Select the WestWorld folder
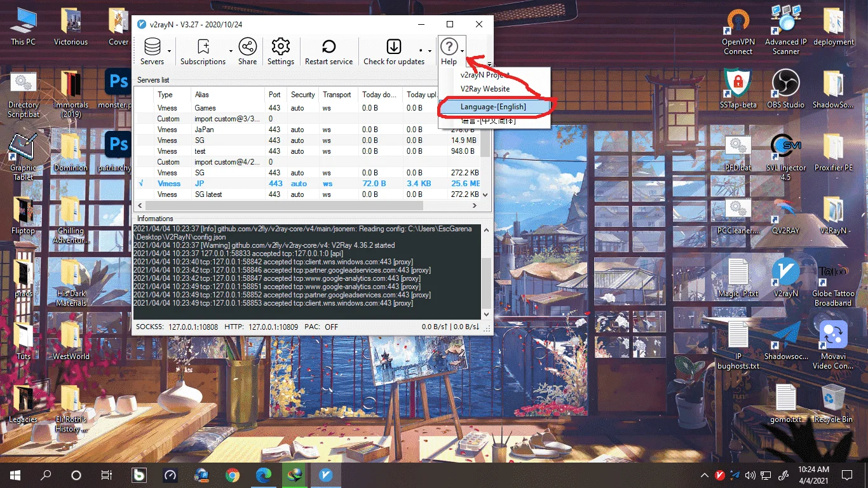 71,341
